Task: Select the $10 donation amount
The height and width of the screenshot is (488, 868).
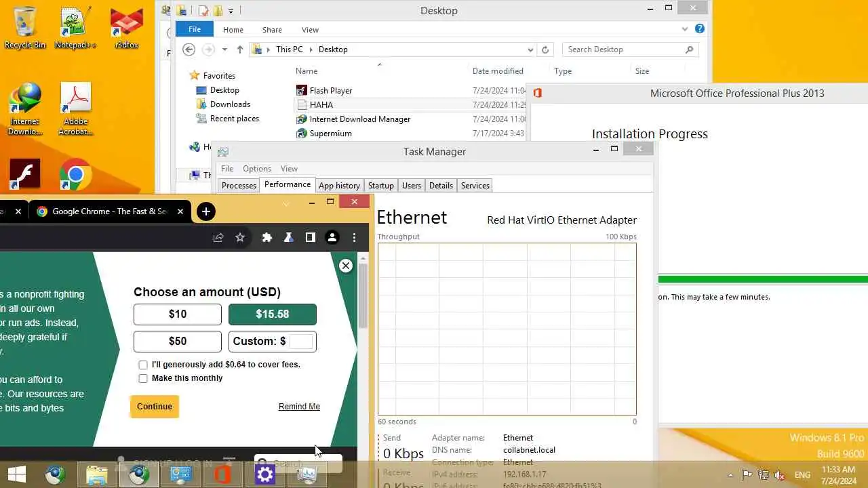Action: point(178,314)
